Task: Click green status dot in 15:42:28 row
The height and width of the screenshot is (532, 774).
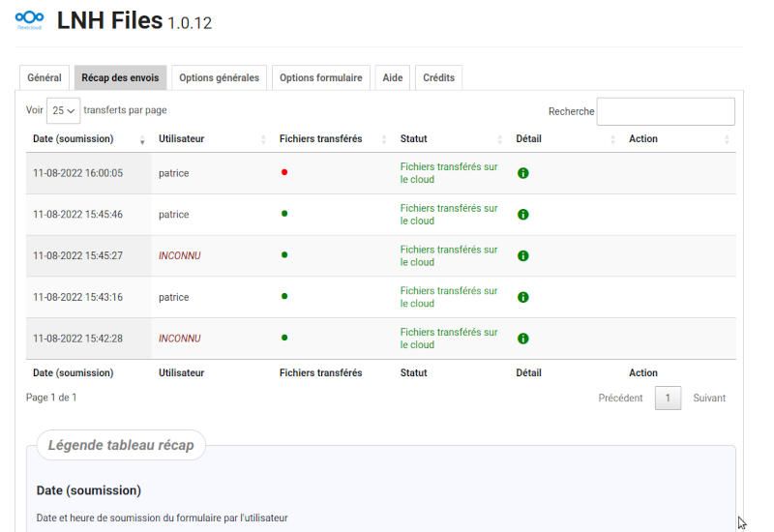Action: point(284,338)
